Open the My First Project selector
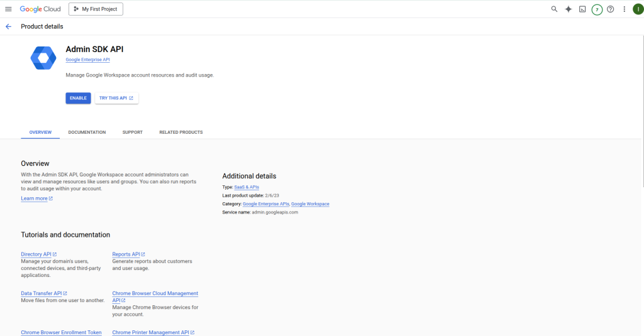This screenshot has width=644, height=336. [96, 9]
